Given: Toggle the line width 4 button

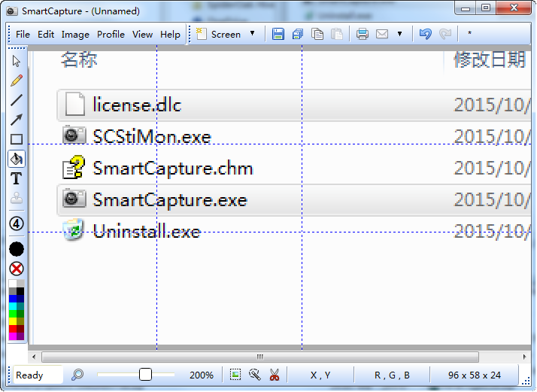Looking at the screenshot, I should 16,223.
